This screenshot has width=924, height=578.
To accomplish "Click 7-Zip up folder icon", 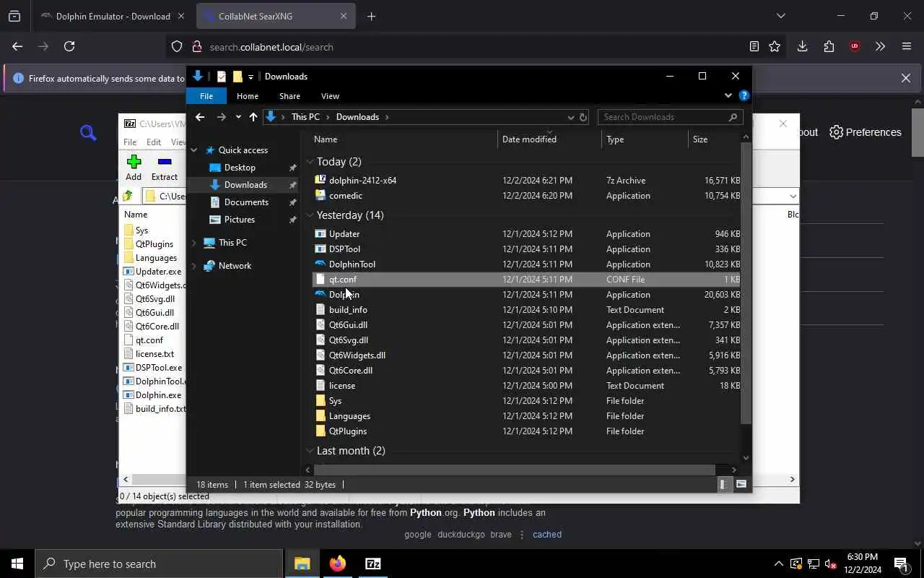I will 128,197.
